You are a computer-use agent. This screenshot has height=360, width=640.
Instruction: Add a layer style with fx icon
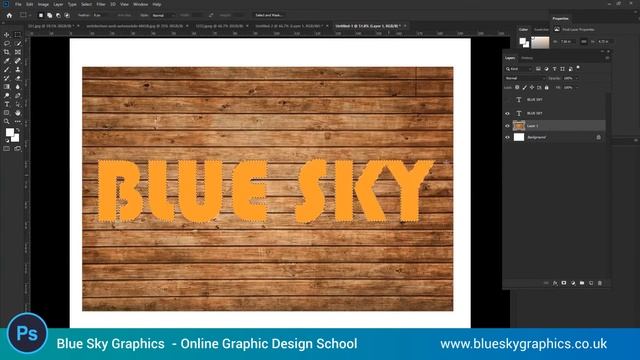pos(555,283)
